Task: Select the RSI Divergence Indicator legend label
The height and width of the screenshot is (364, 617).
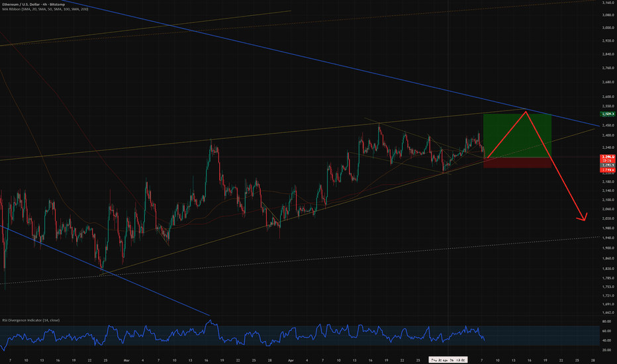Action: point(30,320)
